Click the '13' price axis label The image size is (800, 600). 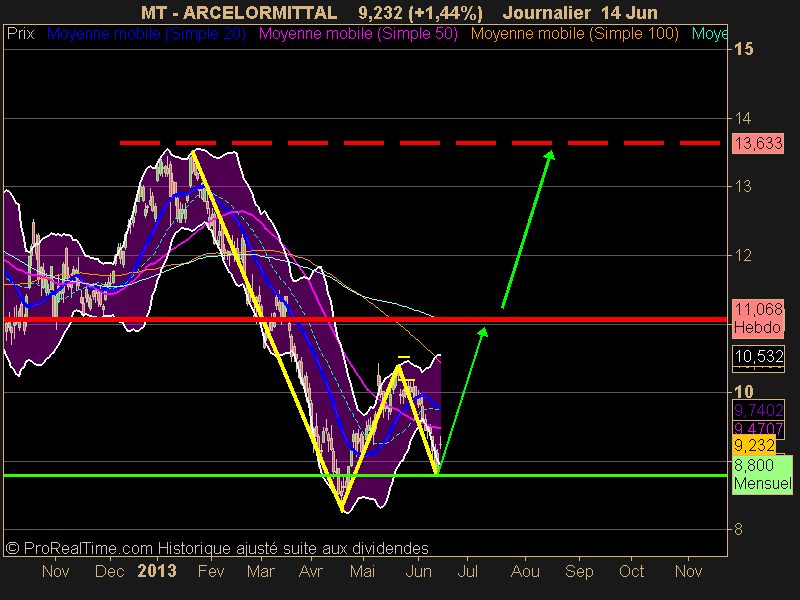pyautogui.click(x=743, y=187)
